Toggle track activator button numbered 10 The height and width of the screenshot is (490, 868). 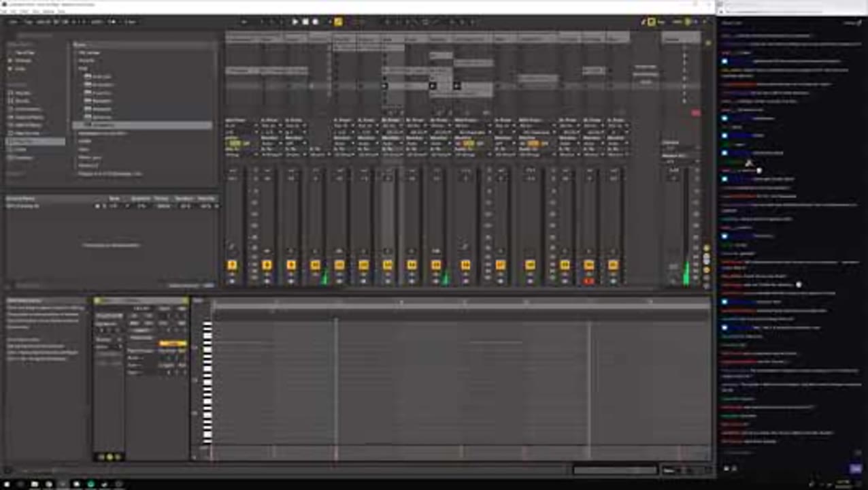(x=315, y=265)
